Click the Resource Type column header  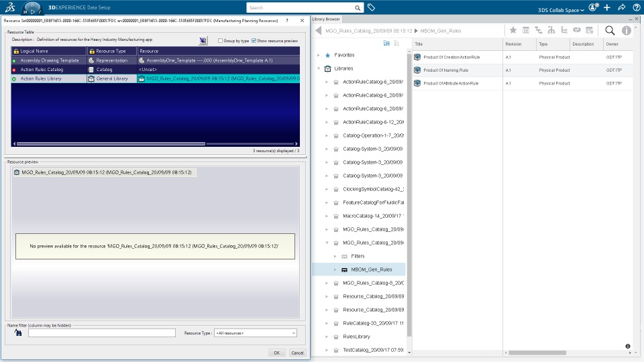click(x=112, y=51)
